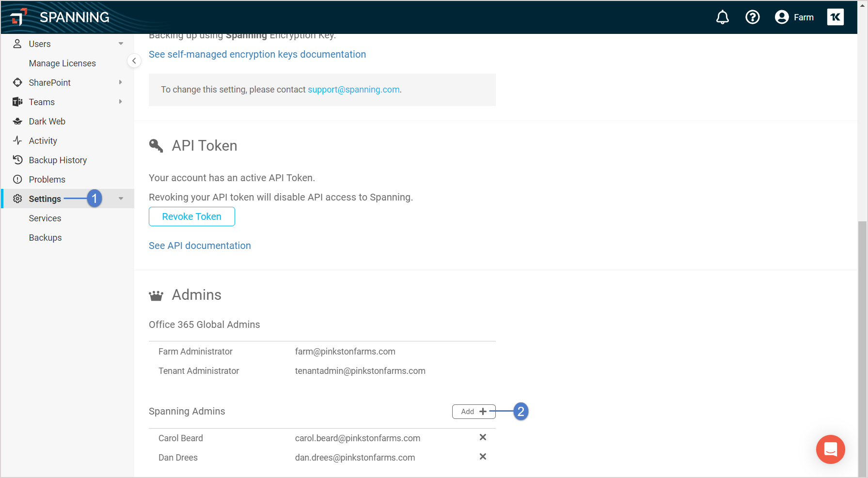Click the Problems alert icon
Viewport: 868px width, 478px height.
(17, 179)
